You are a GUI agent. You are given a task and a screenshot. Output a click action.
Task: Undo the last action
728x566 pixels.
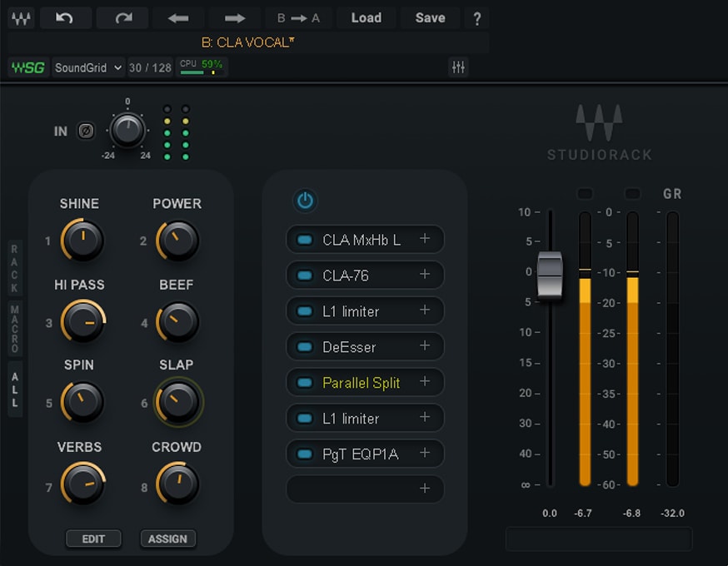coord(67,17)
